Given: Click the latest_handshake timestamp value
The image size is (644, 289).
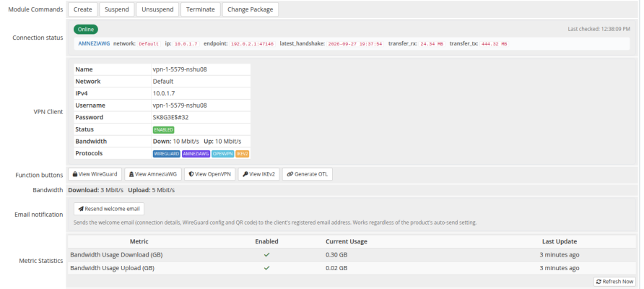Looking at the screenshot, I should (x=355, y=43).
